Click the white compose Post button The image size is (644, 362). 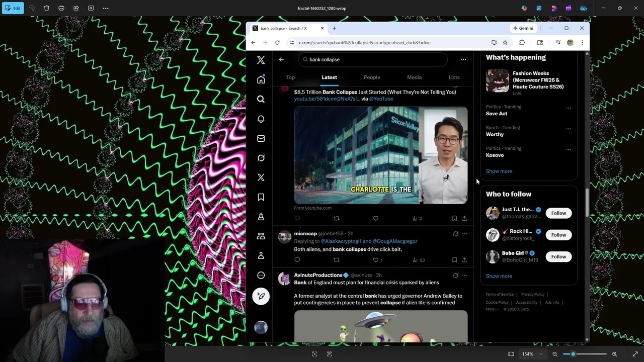coord(261,296)
